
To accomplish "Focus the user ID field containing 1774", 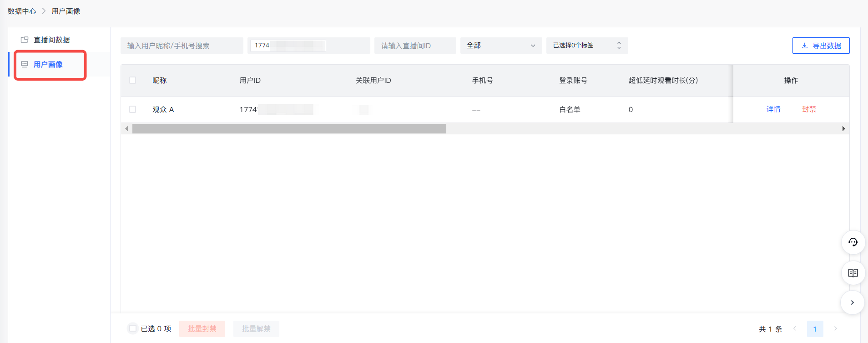I will (x=308, y=46).
